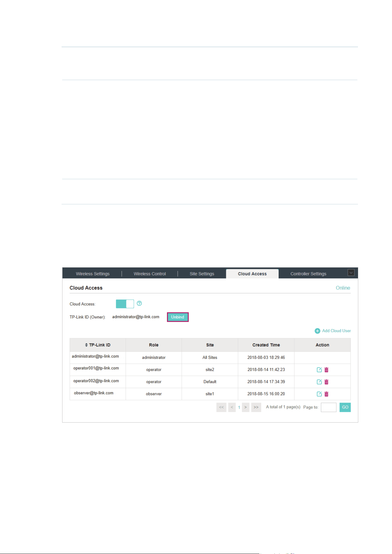Click the Cloud Access section heading
Viewport: 392px width, 554px height.
[x=86, y=288]
